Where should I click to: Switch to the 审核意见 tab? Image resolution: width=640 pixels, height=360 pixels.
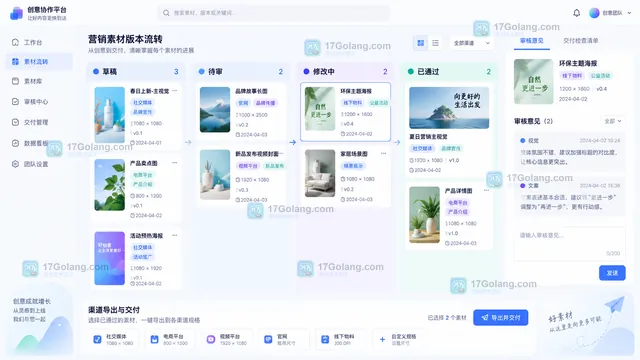[x=531, y=41]
